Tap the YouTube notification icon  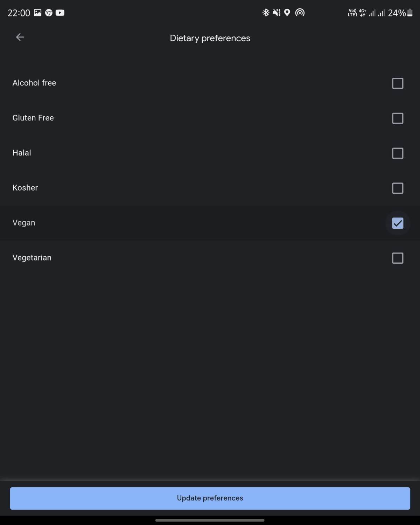click(x=60, y=13)
